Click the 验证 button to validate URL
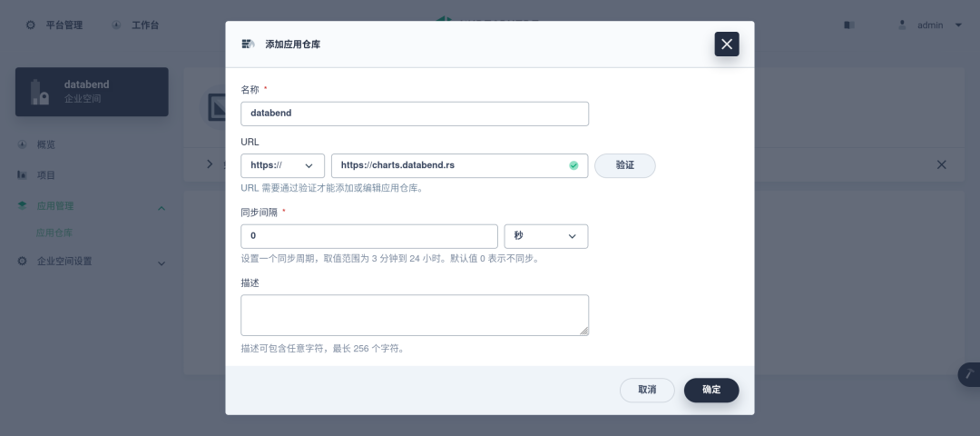980x436 pixels. 624,165
